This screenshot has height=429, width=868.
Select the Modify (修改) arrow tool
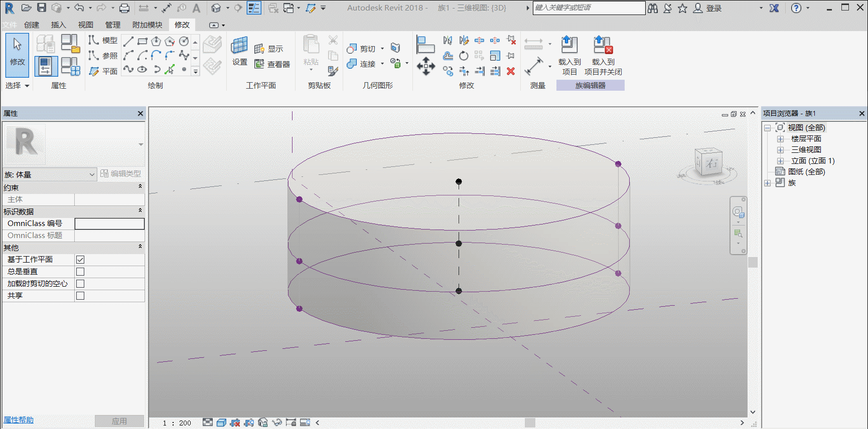point(17,54)
